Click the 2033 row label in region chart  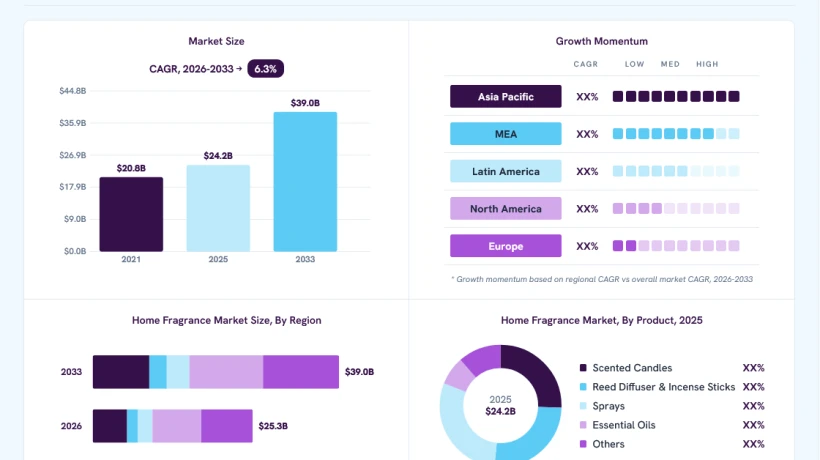(71, 372)
